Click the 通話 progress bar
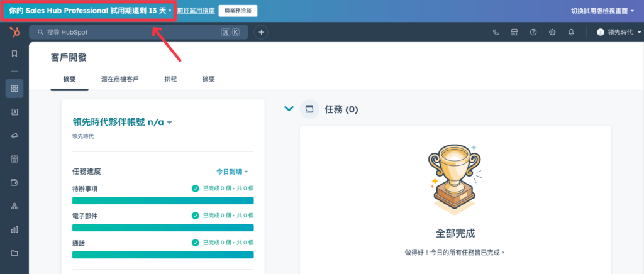The height and width of the screenshot is (274, 644). pos(163,255)
